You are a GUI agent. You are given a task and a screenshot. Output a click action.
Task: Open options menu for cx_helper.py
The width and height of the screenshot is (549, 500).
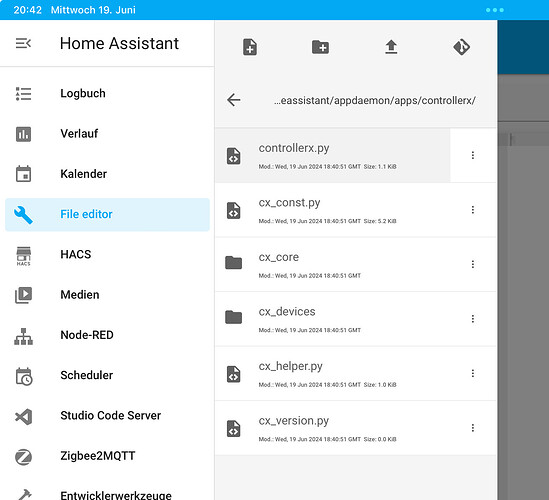coord(473,373)
